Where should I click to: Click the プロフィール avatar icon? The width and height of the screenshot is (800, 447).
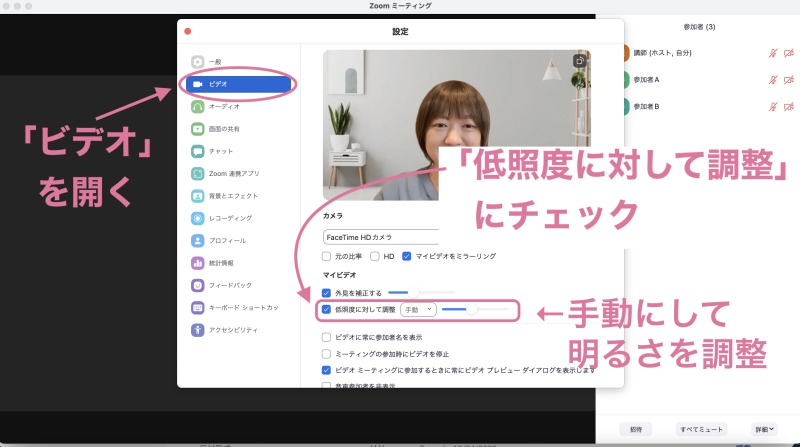[197, 240]
